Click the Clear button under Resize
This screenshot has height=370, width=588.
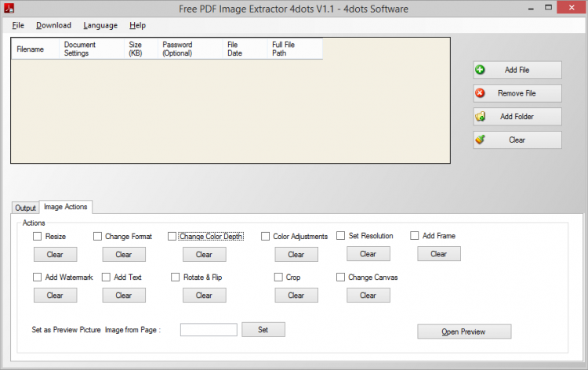tap(55, 255)
